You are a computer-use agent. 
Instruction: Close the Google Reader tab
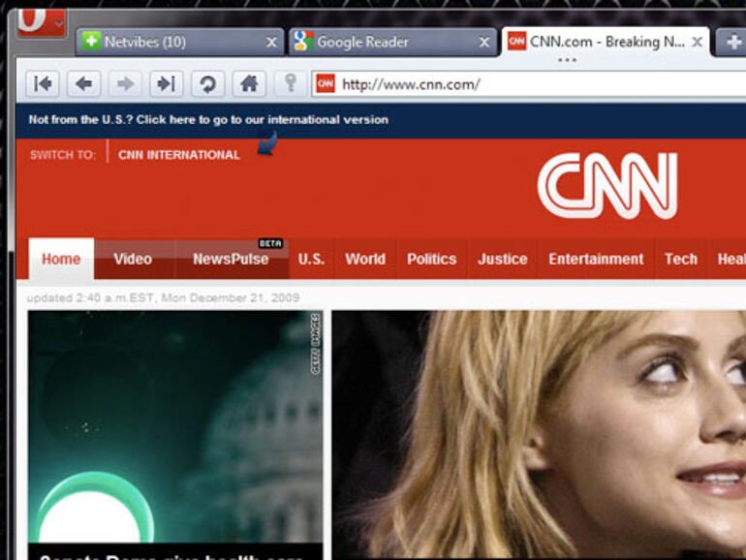(x=484, y=42)
